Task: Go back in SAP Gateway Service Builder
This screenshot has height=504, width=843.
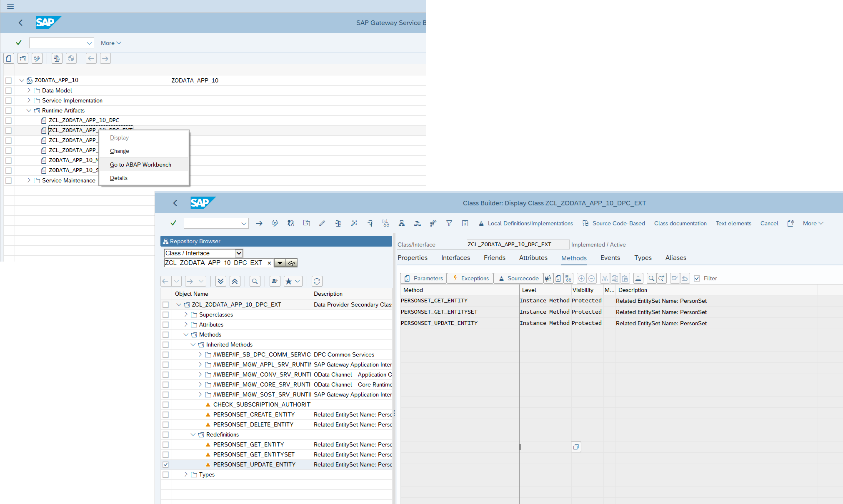Action: click(x=20, y=22)
